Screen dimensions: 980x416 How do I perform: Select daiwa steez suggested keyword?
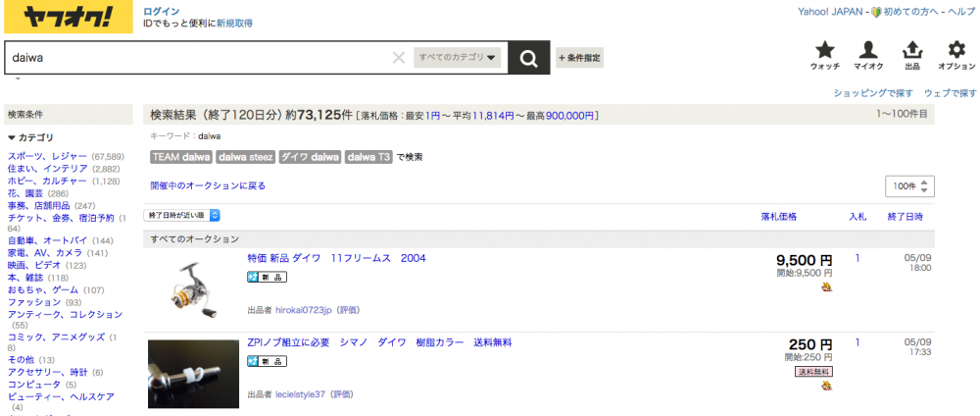coord(246,157)
